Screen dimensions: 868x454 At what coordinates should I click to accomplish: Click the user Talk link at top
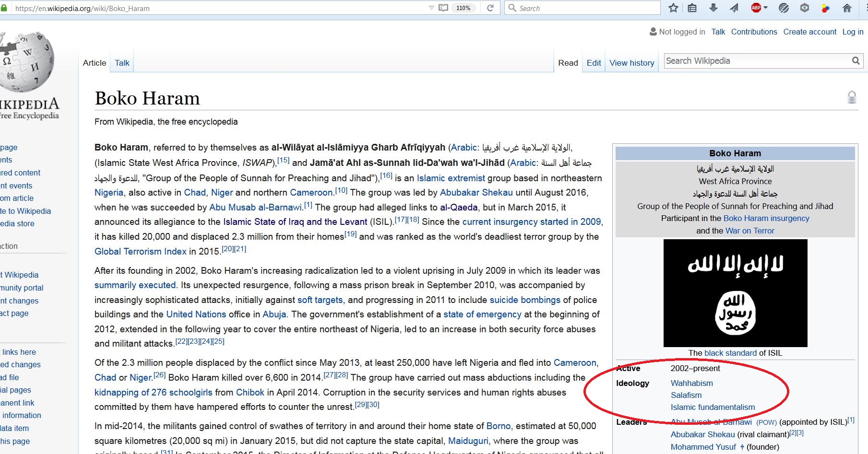[718, 32]
